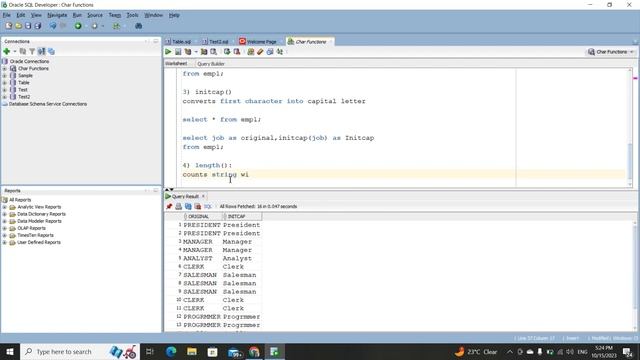Click the SQL Tuning Advisor icon
640x360 pixels.
pos(213,52)
